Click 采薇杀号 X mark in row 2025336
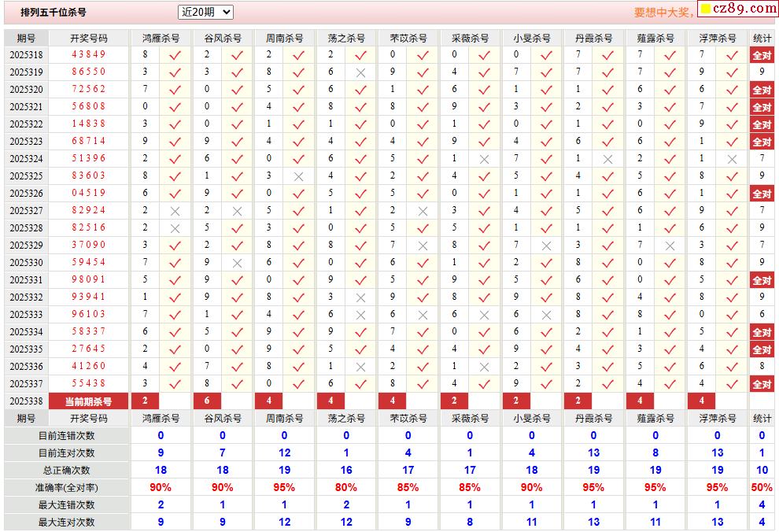 485,367
